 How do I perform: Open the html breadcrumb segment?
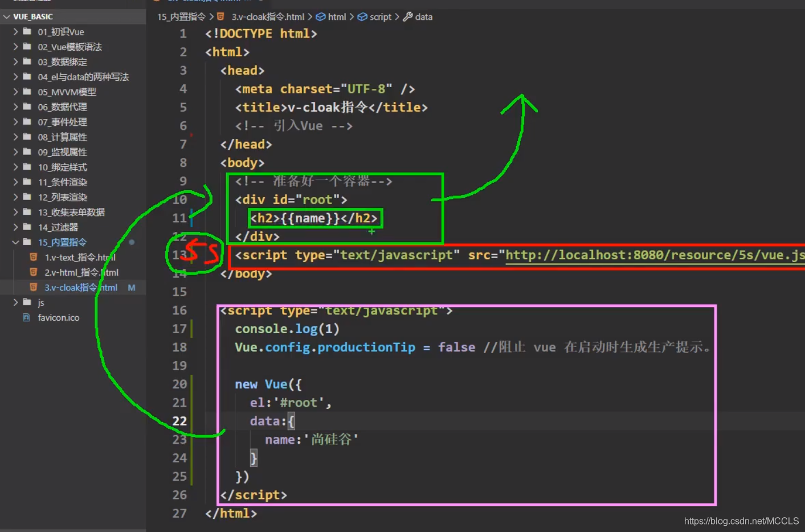click(x=337, y=17)
